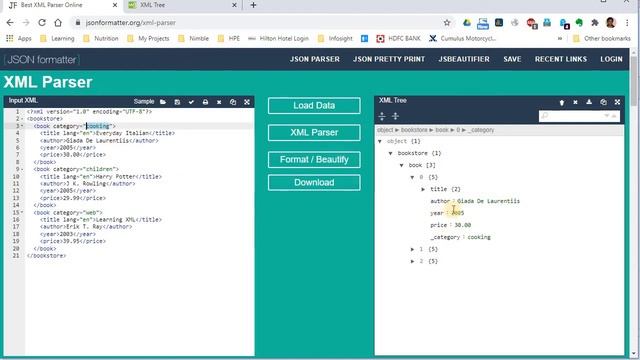Open the Nutrition bookmark folder

[101, 38]
